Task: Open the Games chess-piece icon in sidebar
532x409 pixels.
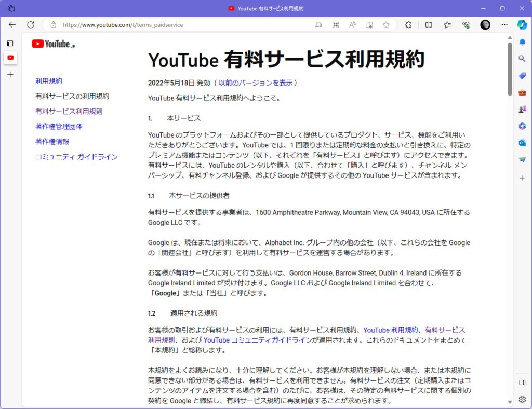Action: click(522, 109)
